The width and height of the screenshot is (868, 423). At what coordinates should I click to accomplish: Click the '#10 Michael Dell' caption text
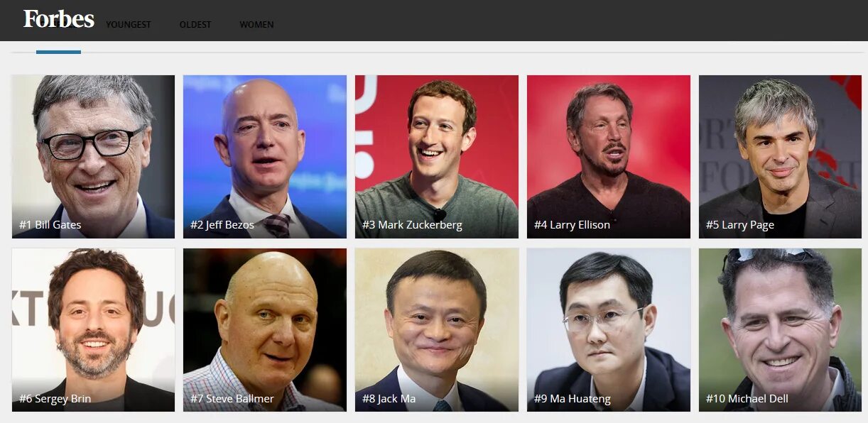pyautogui.click(x=747, y=399)
